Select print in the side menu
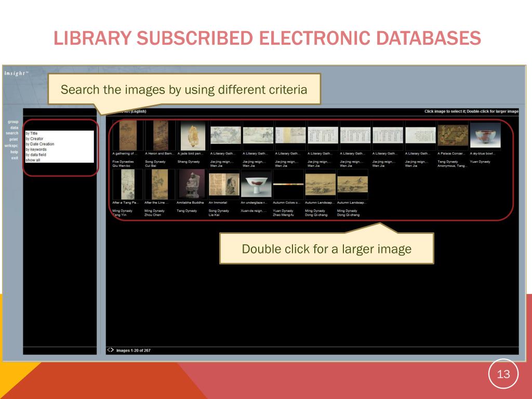Screen dimensions: 532x399 pos(14,139)
